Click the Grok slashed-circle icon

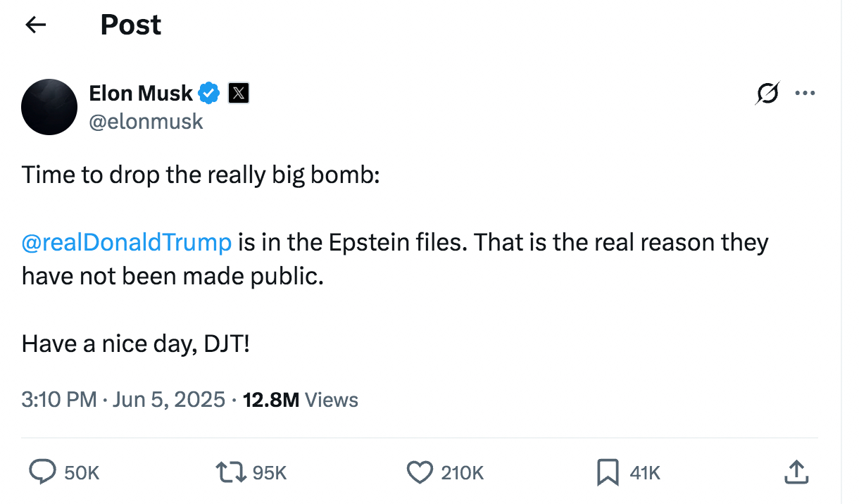tap(768, 93)
